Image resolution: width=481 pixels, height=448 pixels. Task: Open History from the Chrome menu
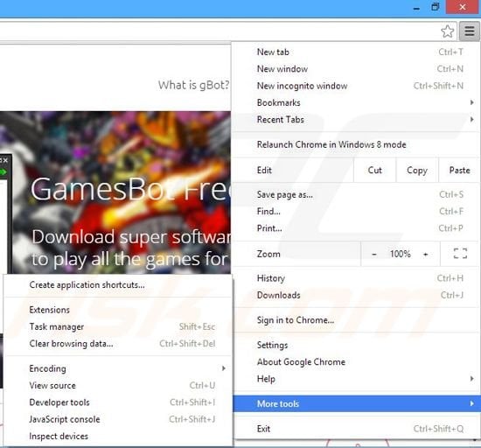[x=356, y=278]
